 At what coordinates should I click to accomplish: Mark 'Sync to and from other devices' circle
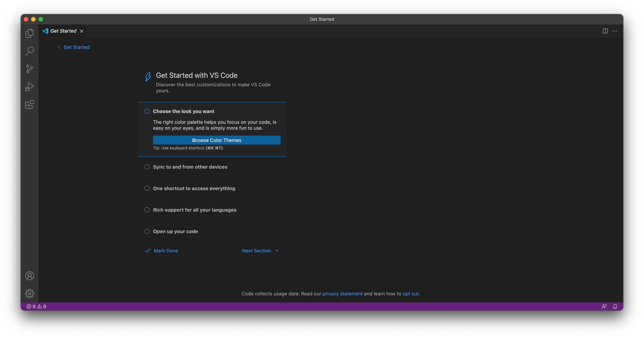147,167
